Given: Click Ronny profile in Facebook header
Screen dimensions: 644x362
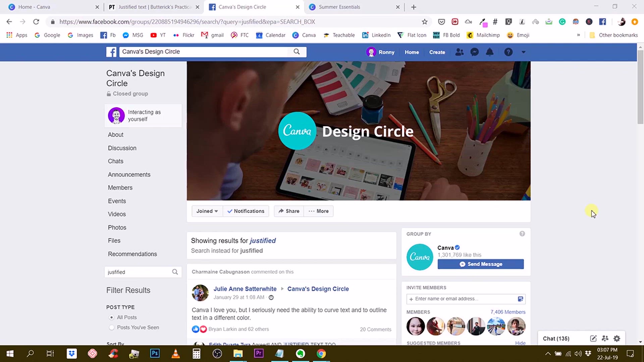Looking at the screenshot, I should 381,52.
